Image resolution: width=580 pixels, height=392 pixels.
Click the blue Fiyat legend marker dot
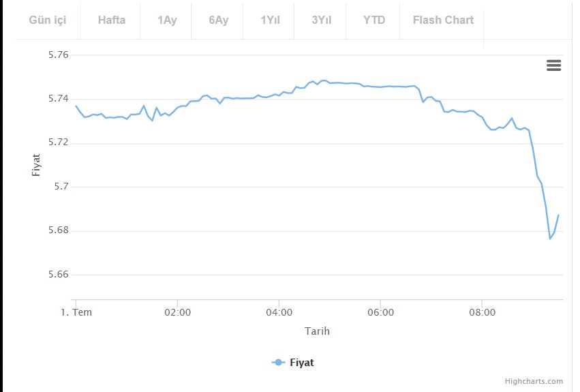[279, 363]
